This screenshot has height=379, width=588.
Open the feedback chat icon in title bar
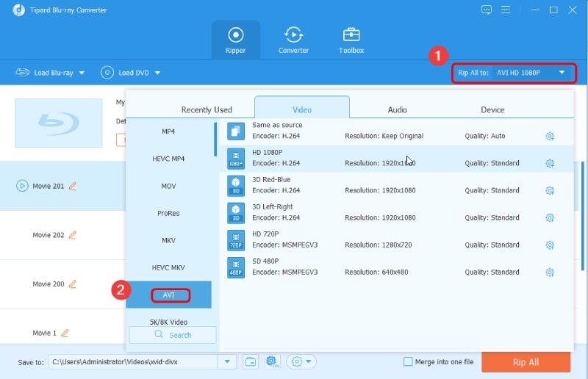[x=487, y=10]
